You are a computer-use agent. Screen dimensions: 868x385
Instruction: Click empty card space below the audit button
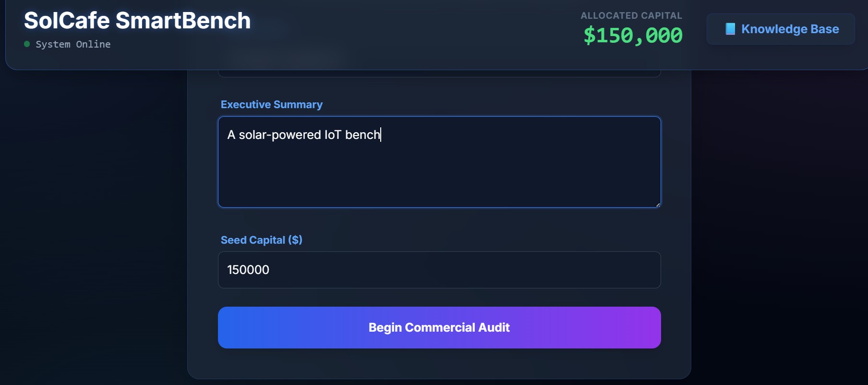(439, 364)
